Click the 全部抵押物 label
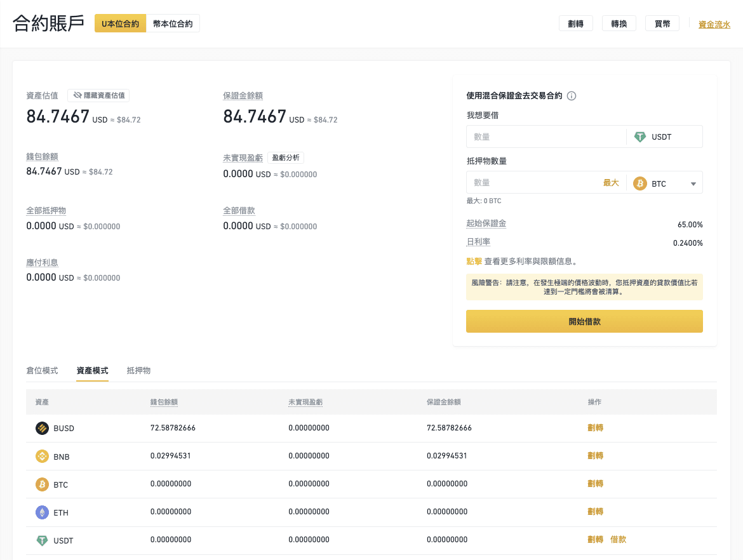The width and height of the screenshot is (743, 560). (46, 210)
